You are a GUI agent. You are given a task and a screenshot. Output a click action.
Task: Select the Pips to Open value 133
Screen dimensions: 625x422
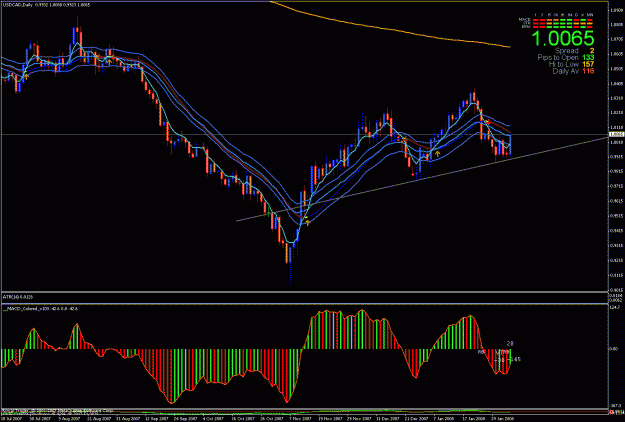[x=588, y=57]
